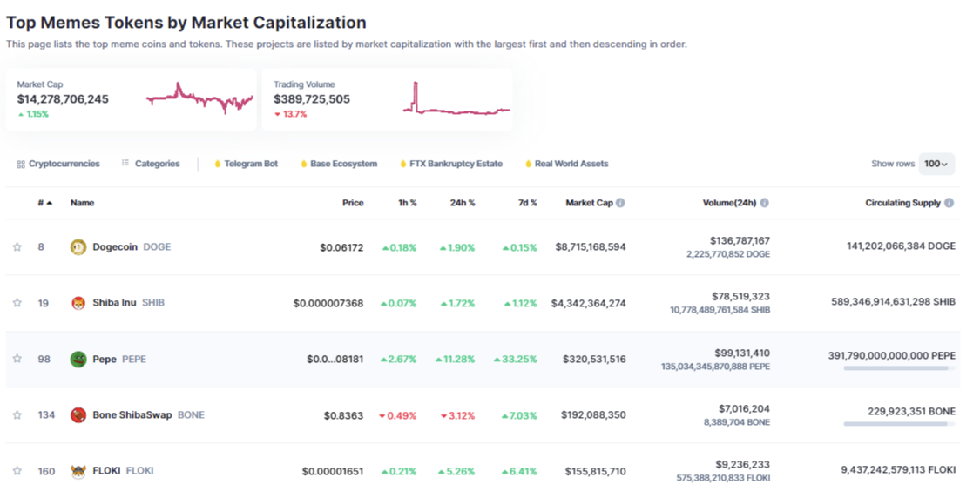Image resolution: width=980 pixels, height=498 pixels.
Task: Click the Cryptocurrencies grid icon
Action: pos(21,164)
